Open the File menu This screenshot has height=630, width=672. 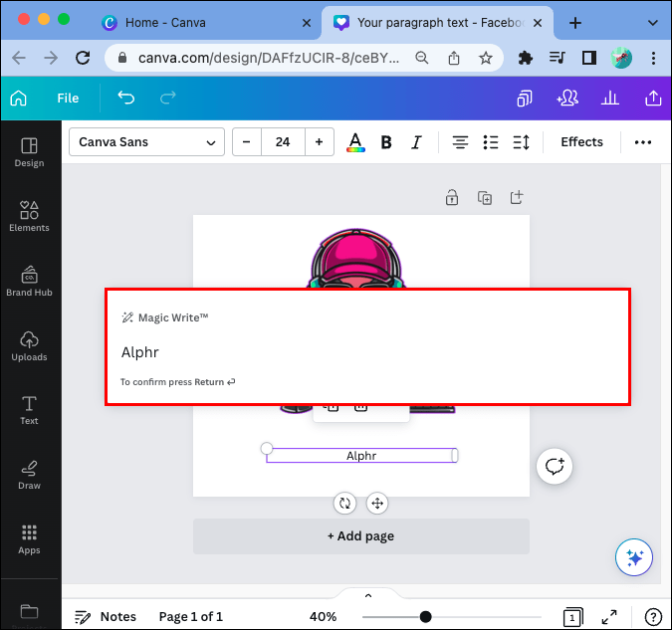68,99
